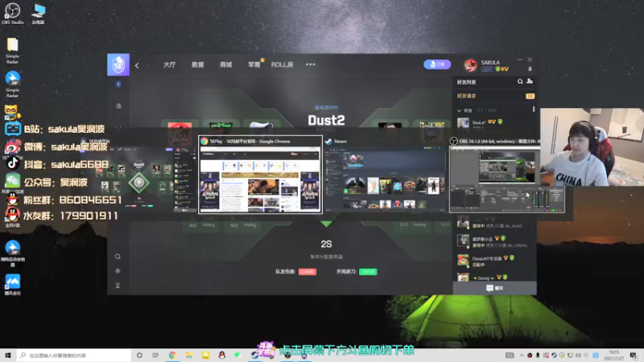
Task: Open Windows Start menu
Action: tap(8, 355)
